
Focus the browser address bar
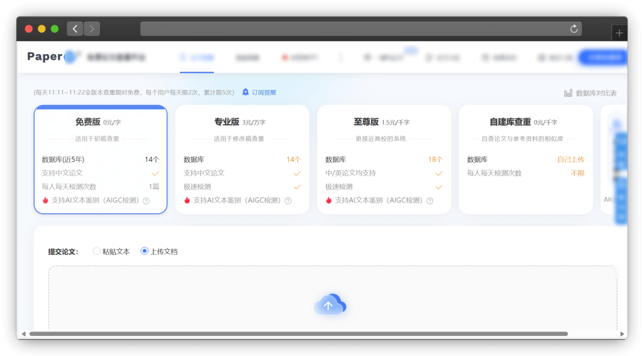pos(360,29)
